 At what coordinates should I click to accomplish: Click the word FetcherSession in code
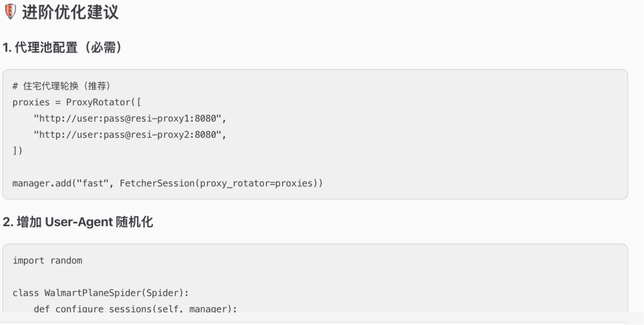click(x=157, y=183)
